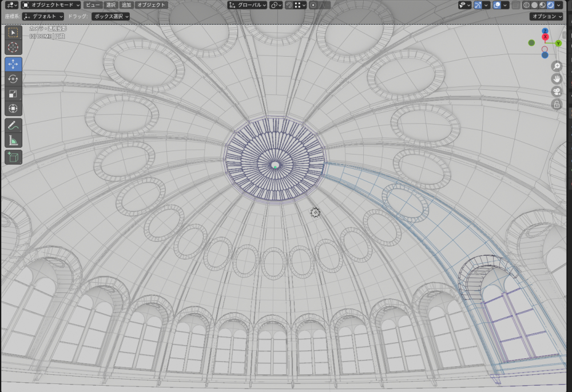Toggle viewport overlays display
Screen dimensions: 572x392
pyautogui.click(x=497, y=5)
